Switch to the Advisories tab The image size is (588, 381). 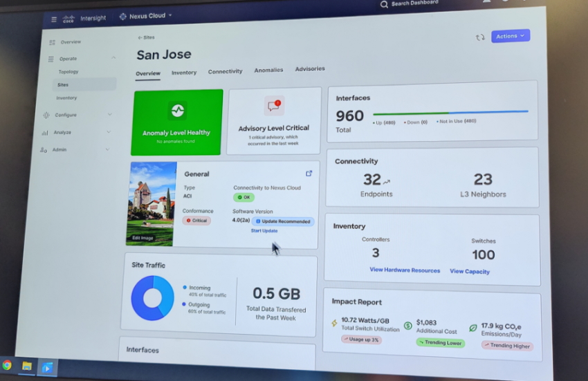pos(310,68)
